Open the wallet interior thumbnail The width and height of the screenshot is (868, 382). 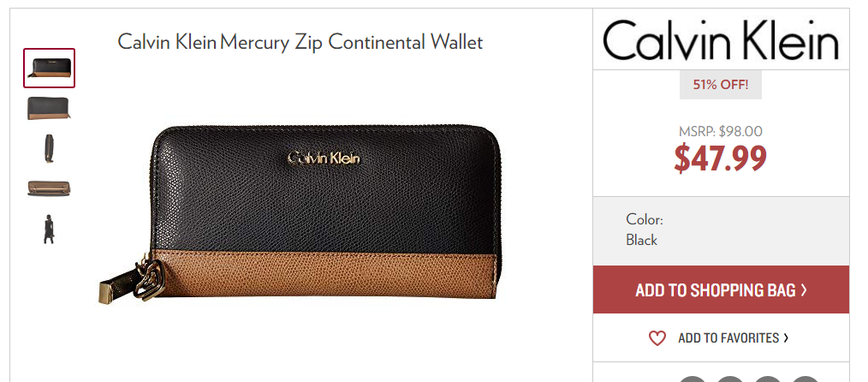[49, 188]
